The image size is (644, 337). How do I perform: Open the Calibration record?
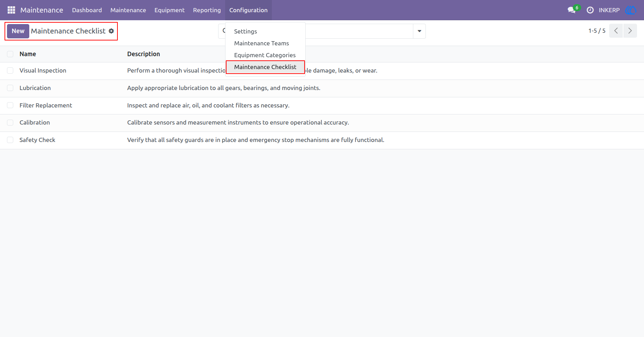click(x=34, y=122)
